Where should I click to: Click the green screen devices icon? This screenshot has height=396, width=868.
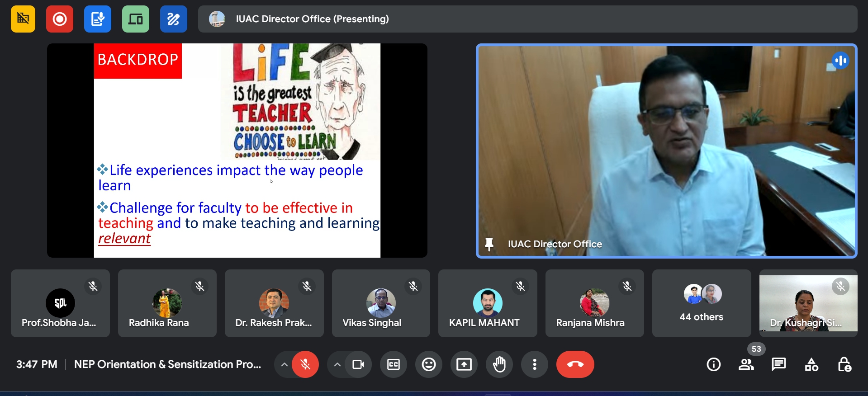click(x=136, y=19)
